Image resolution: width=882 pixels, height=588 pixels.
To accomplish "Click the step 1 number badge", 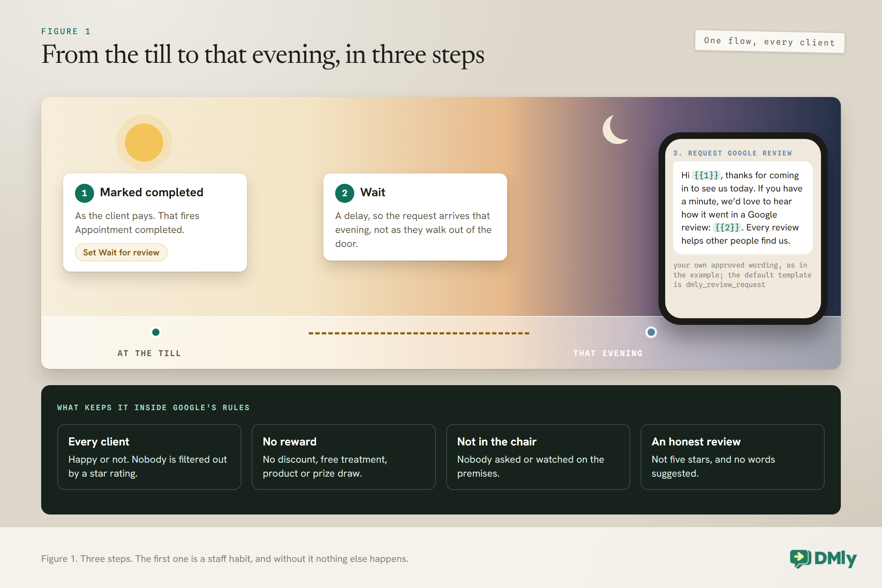I will pos(85,193).
